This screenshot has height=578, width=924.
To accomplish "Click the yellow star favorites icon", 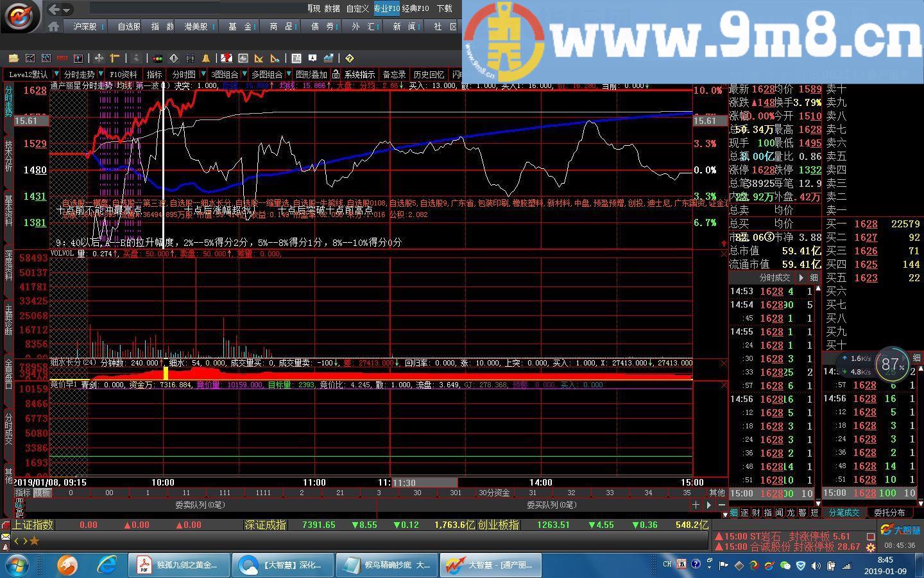I will pyautogui.click(x=34, y=541).
